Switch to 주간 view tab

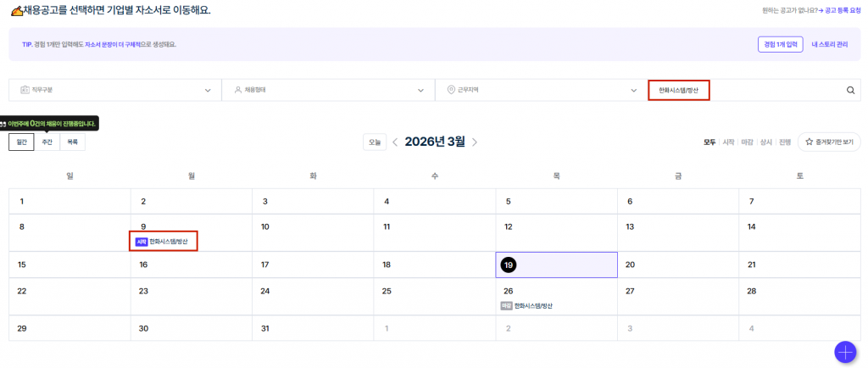click(47, 142)
